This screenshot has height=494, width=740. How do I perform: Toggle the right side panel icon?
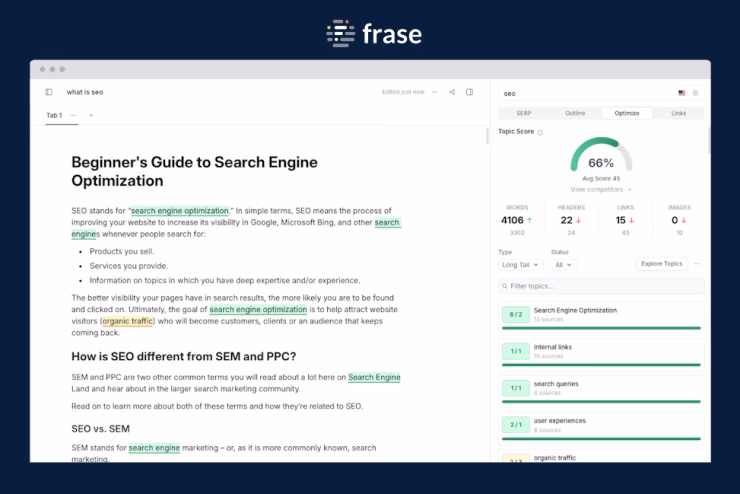tap(470, 92)
